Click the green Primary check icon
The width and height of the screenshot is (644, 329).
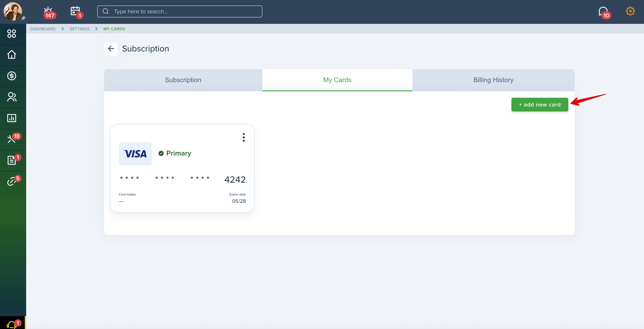pos(161,153)
